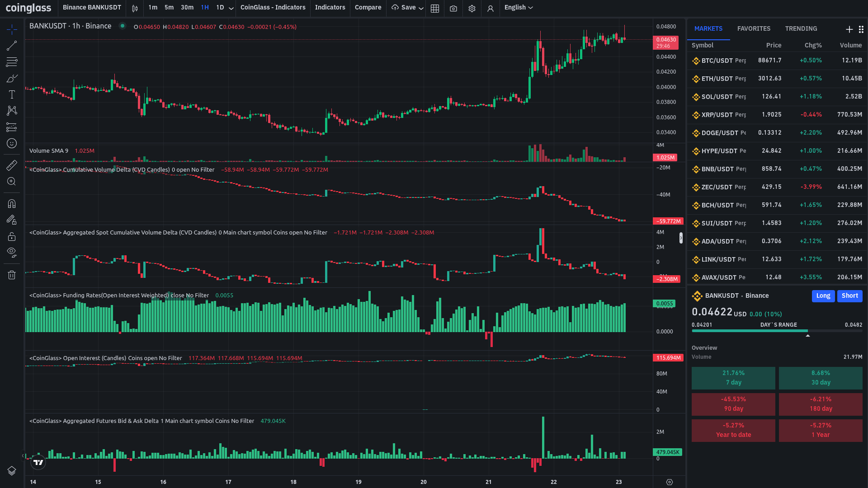The image size is (868, 488).
Task: Click the Short button
Action: point(849,296)
